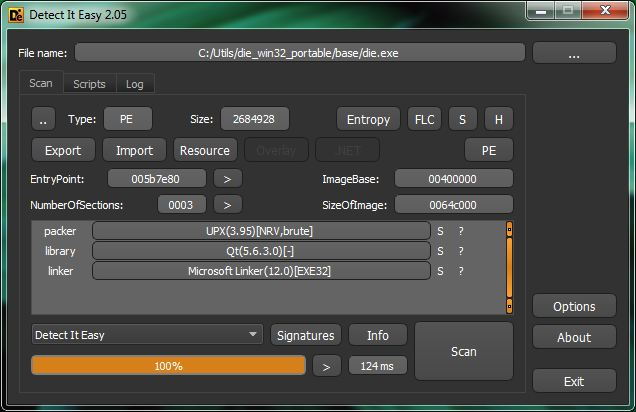Open the strings viewer S button

(x=462, y=119)
